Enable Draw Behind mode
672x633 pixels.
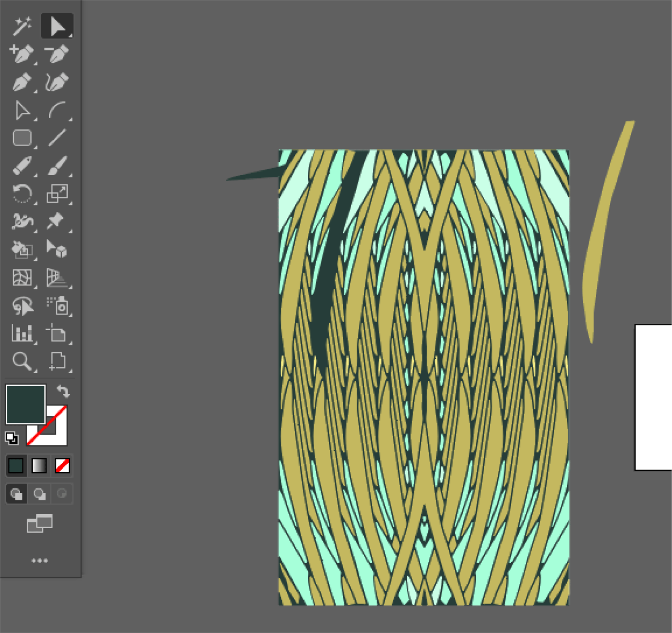point(39,494)
